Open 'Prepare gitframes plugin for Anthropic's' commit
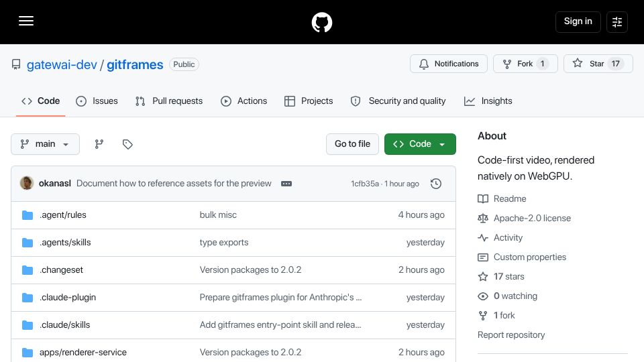This screenshot has width=644, height=362. pyautogui.click(x=280, y=298)
